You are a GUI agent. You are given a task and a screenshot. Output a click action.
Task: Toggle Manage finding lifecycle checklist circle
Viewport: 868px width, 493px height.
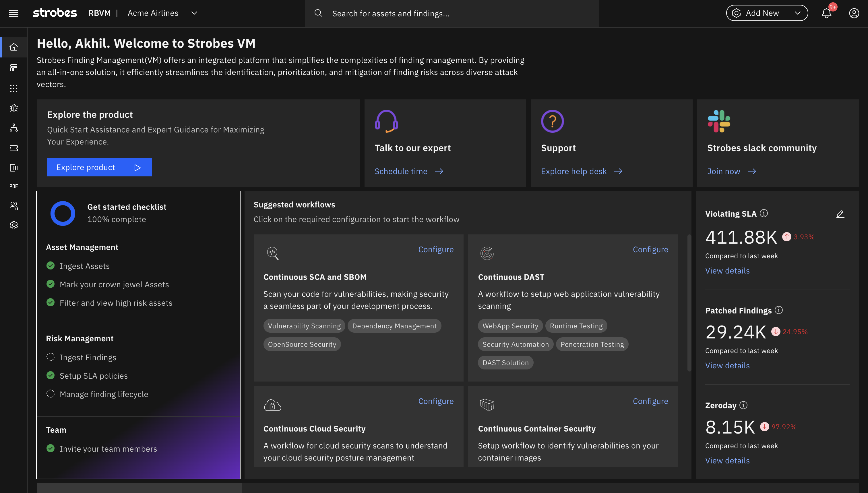51,394
